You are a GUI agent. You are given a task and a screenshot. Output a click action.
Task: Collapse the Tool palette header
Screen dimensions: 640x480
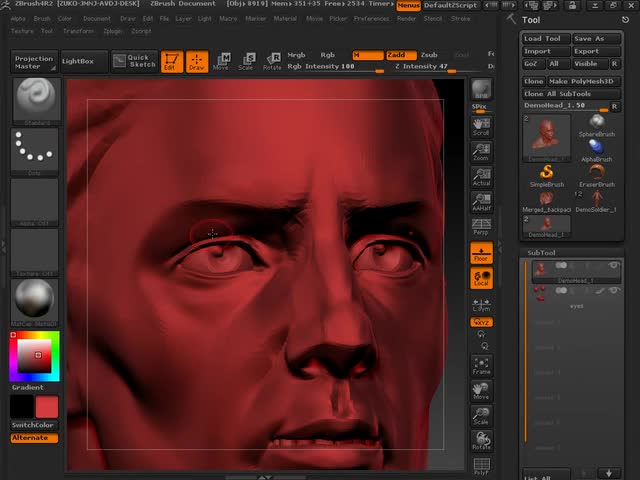click(531, 20)
